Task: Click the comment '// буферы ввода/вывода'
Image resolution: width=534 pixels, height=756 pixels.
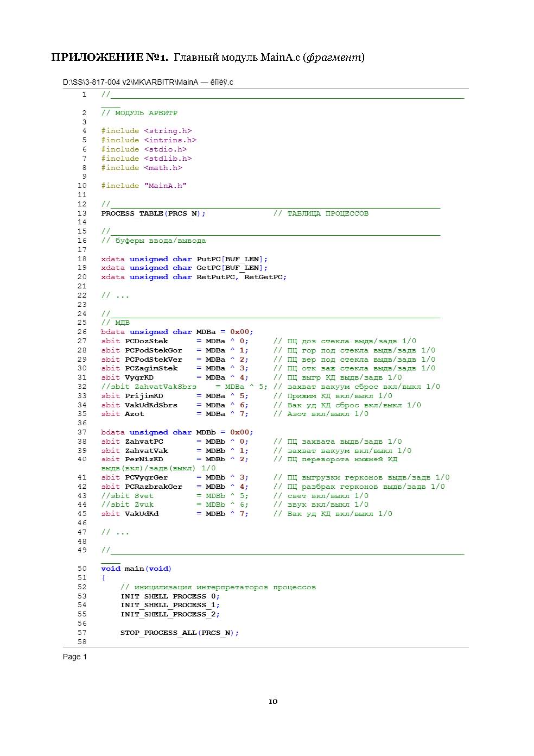Action: click(154, 241)
